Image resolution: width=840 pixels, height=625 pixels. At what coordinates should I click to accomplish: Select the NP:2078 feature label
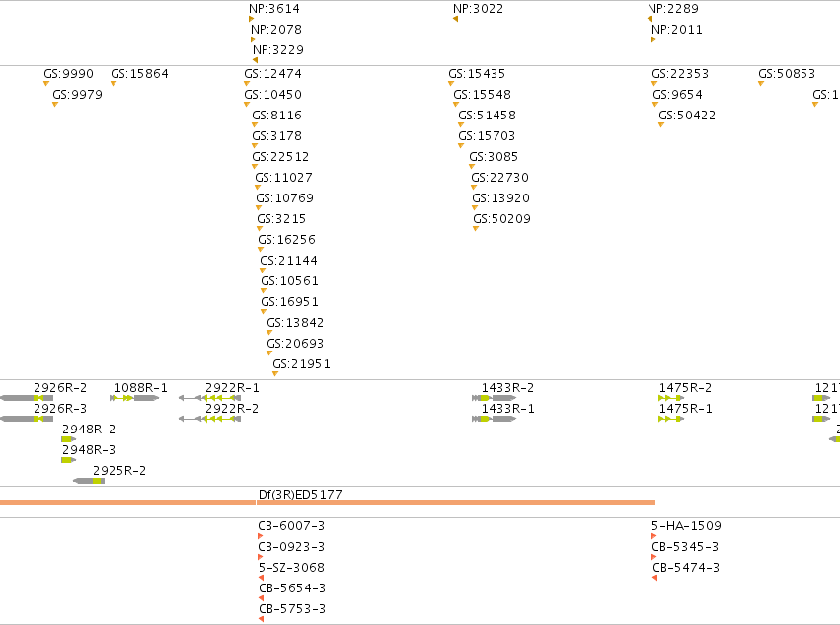[x=276, y=30]
